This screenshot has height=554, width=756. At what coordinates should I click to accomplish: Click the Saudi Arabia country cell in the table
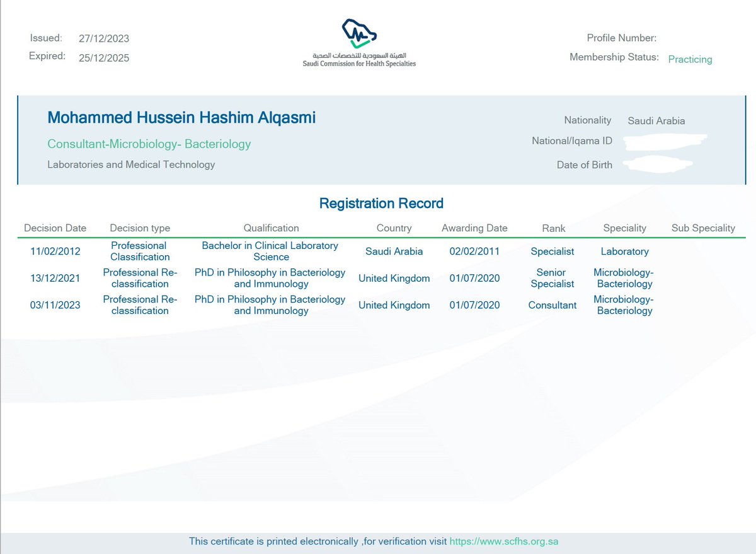click(x=394, y=251)
